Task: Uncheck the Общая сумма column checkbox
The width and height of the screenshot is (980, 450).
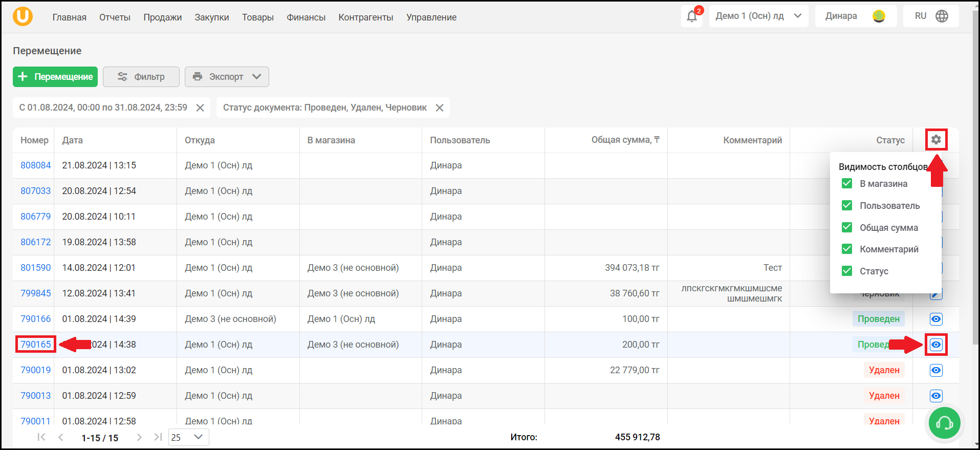Action: [847, 227]
